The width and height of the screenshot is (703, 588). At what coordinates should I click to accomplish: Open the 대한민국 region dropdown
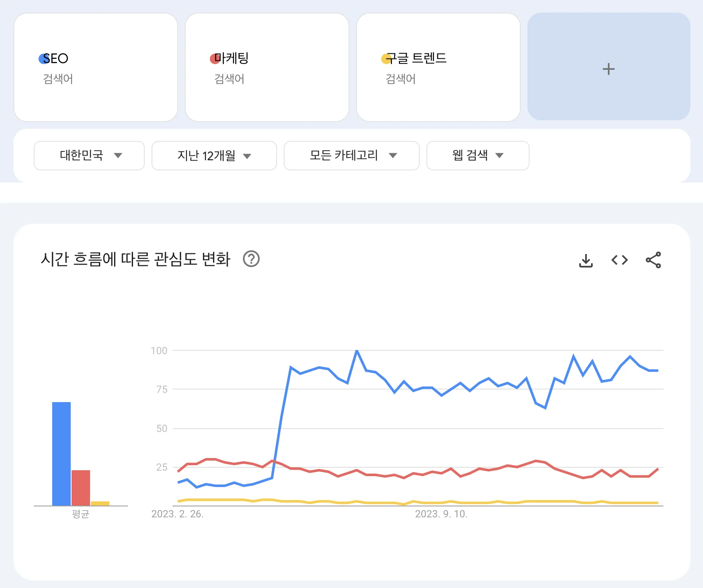pyautogui.click(x=89, y=156)
